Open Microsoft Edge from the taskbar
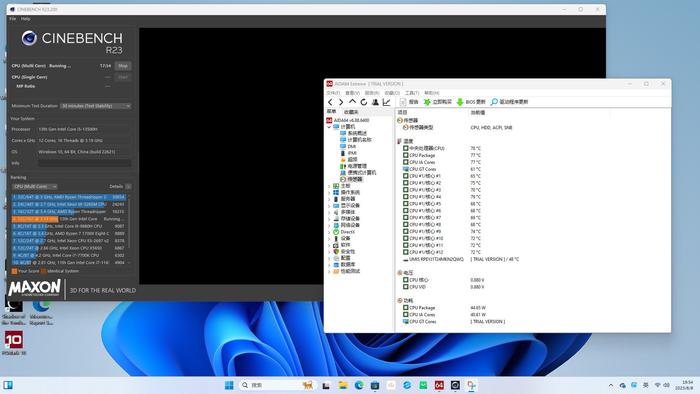This screenshot has height=394, width=700. (x=359, y=385)
